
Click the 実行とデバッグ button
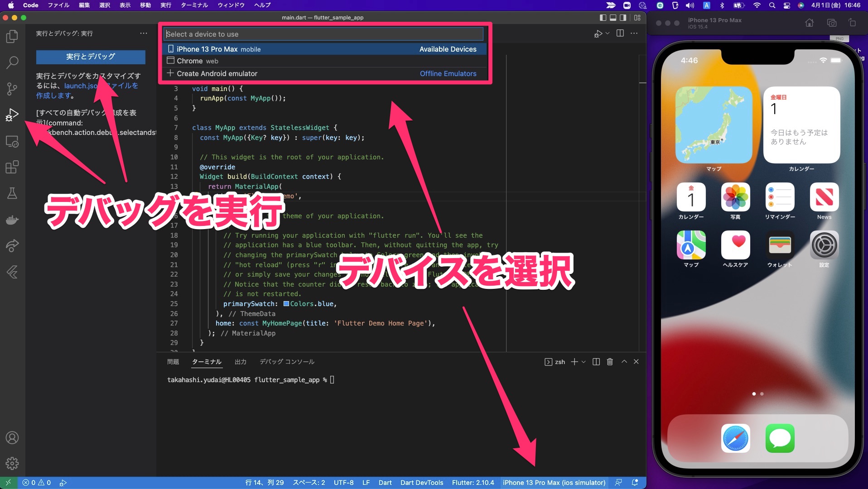(x=90, y=57)
